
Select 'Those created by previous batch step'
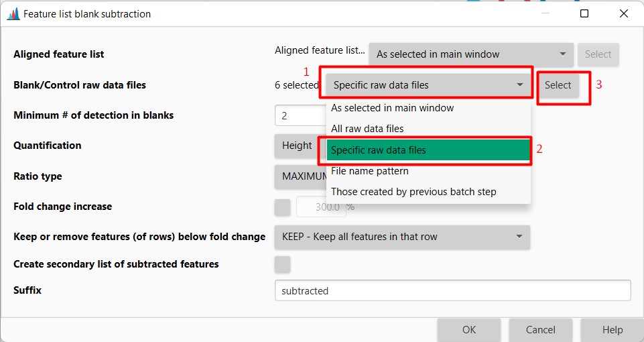coord(413,192)
